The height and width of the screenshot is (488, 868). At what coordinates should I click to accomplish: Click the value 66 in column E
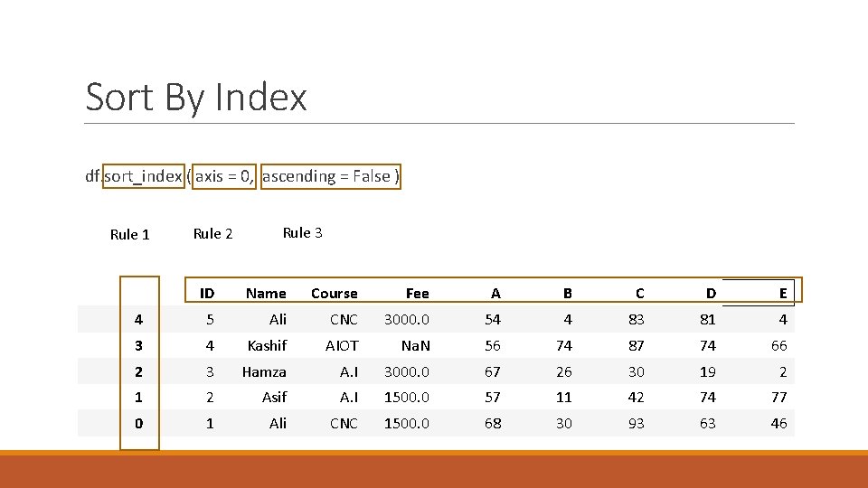coord(778,346)
